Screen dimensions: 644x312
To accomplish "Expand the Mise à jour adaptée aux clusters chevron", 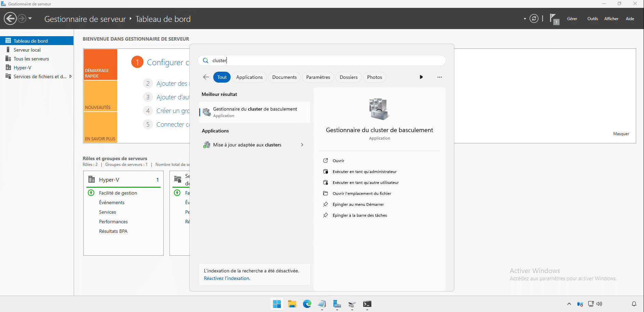I will click(x=302, y=145).
